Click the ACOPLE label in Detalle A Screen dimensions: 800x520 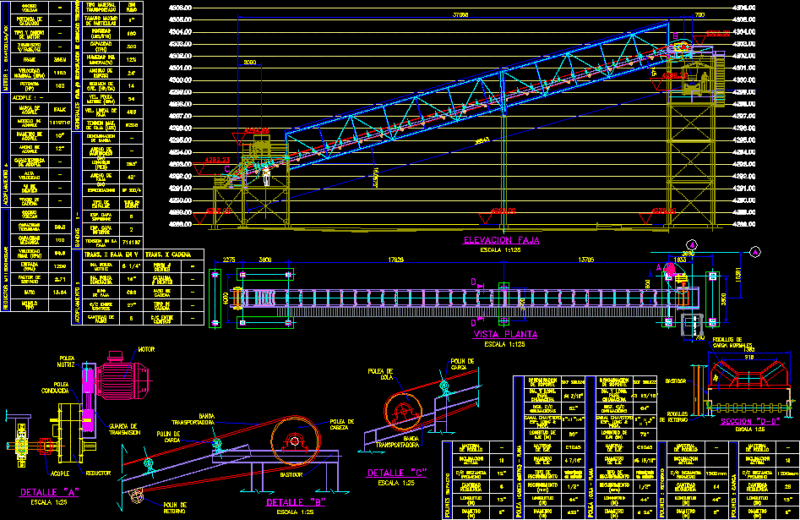coord(60,474)
